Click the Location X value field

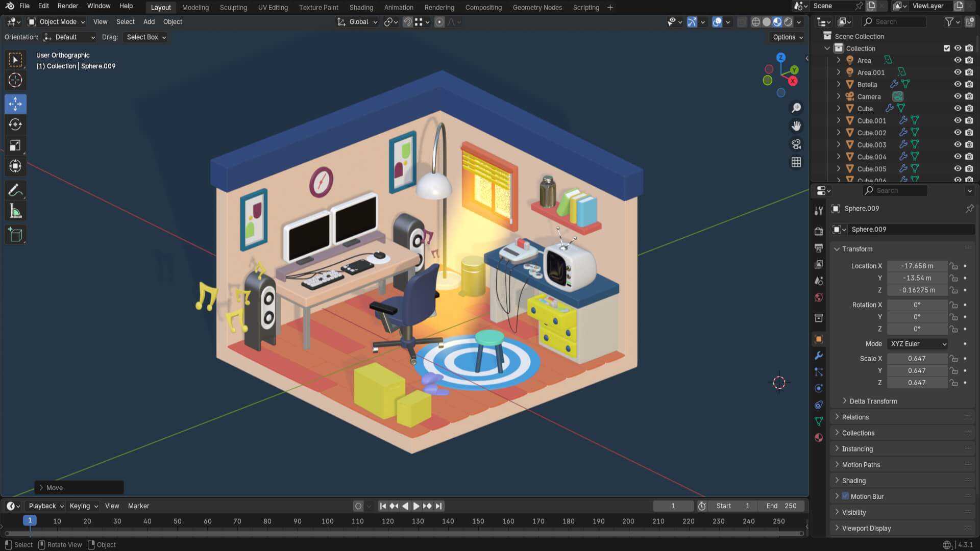[x=917, y=266]
